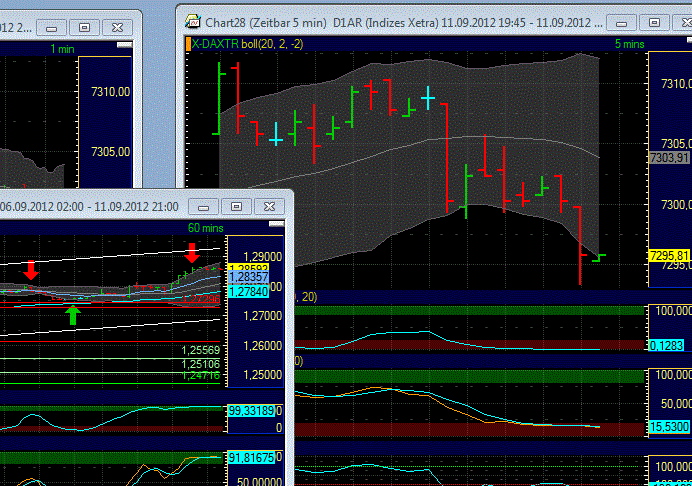This screenshot has width=692, height=486.
Task: Click level label 1,25106
Action: [x=200, y=364]
